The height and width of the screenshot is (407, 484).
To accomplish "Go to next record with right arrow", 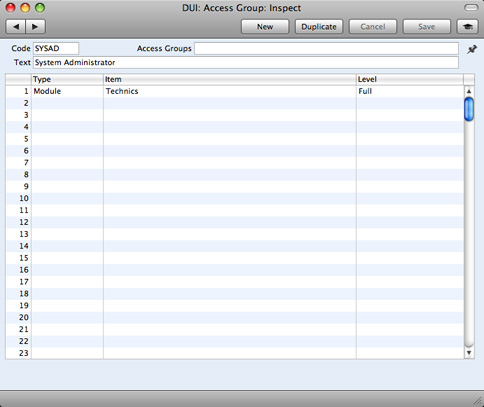I will (x=35, y=27).
